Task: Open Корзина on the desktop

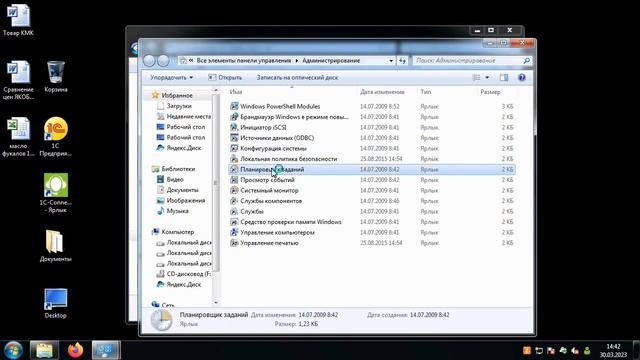Action: [x=56, y=76]
